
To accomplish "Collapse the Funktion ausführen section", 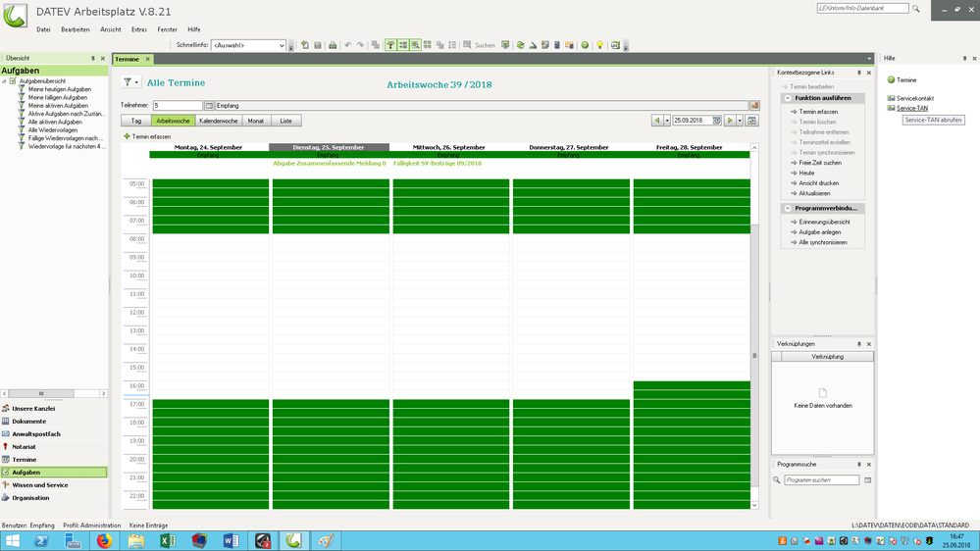I will (788, 98).
